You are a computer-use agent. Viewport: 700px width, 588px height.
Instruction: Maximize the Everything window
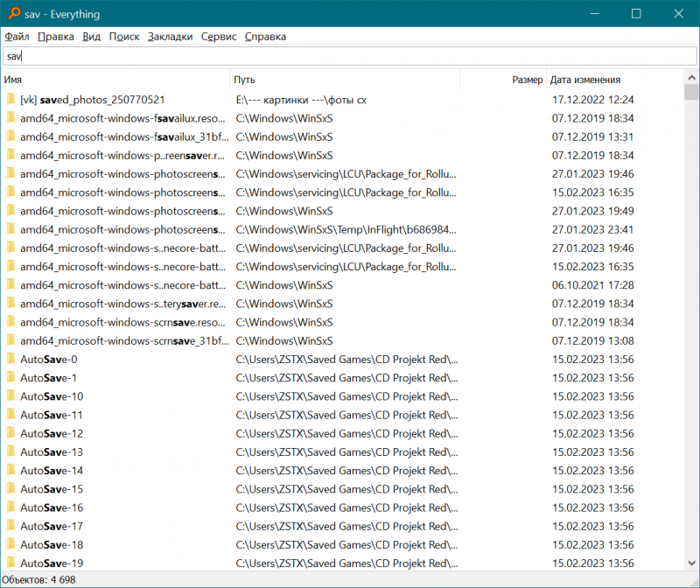tap(636, 13)
